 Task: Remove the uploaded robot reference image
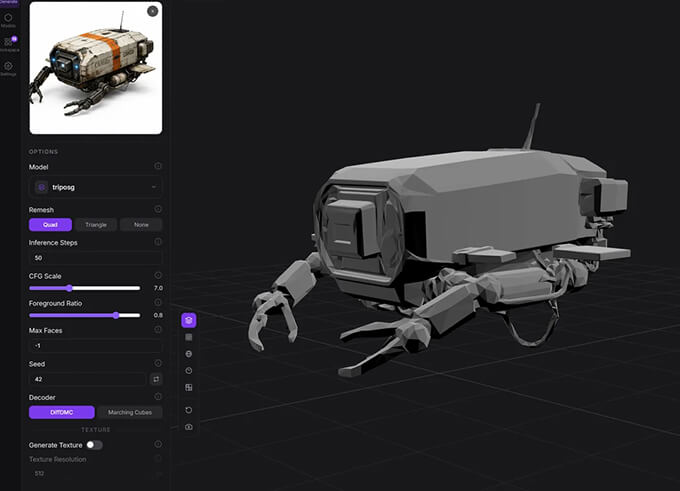tap(152, 11)
